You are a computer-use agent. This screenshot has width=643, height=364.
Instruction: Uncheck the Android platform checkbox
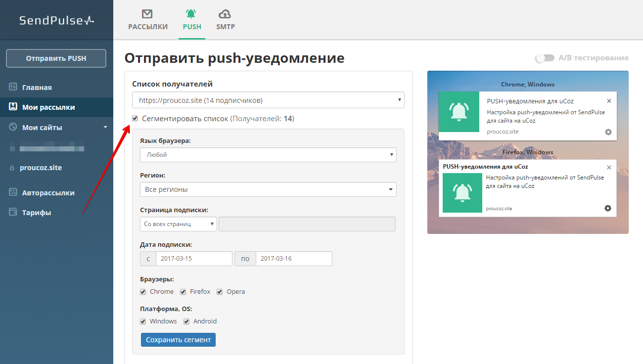coord(186,321)
